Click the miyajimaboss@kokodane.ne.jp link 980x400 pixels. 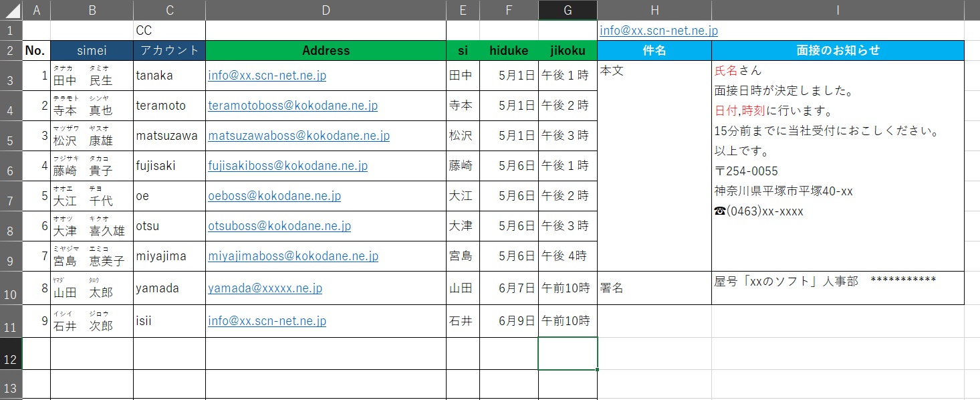click(x=293, y=256)
